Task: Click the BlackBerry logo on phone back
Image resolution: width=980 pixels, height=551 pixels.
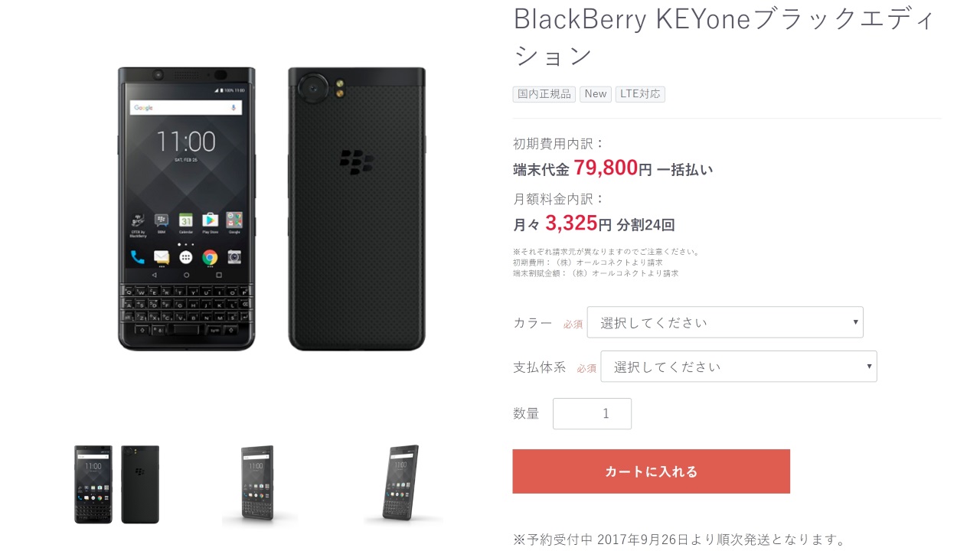Action: click(357, 161)
